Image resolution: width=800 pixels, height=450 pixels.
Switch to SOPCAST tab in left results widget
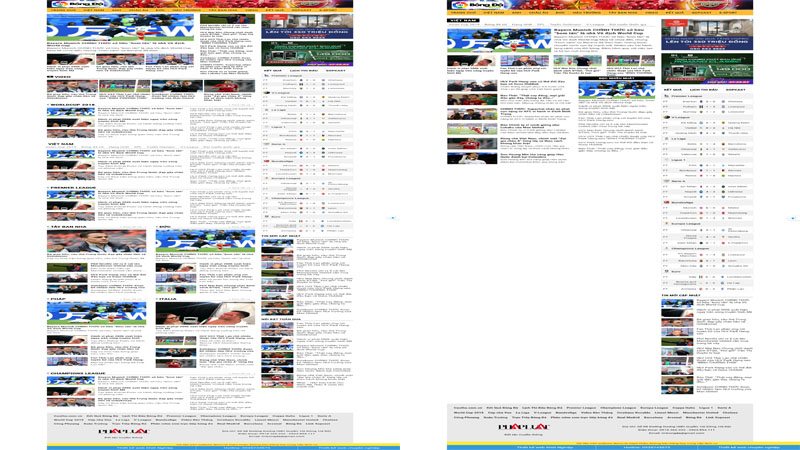336,70
